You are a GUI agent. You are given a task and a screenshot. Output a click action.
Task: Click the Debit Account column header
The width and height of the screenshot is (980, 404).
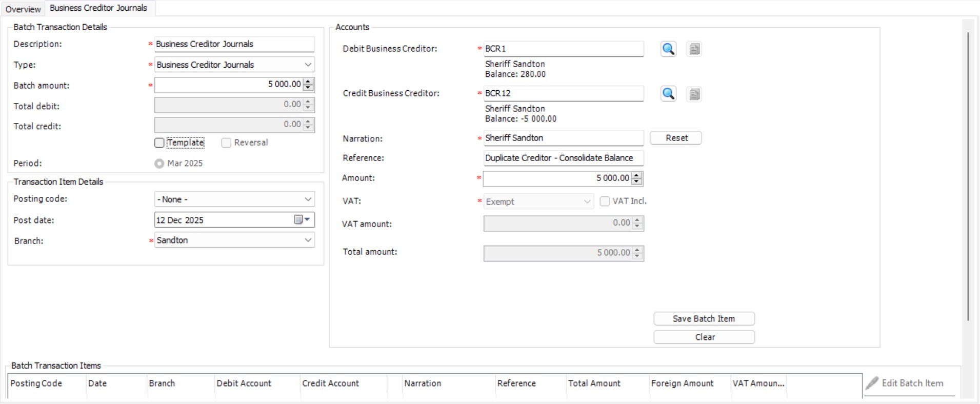[x=257, y=383]
